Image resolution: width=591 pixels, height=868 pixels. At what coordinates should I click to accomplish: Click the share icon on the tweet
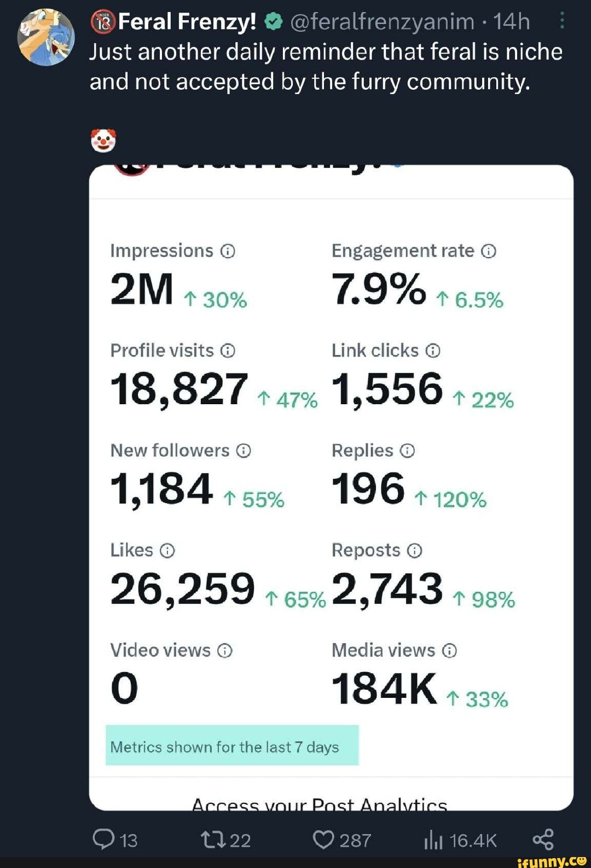point(543,840)
